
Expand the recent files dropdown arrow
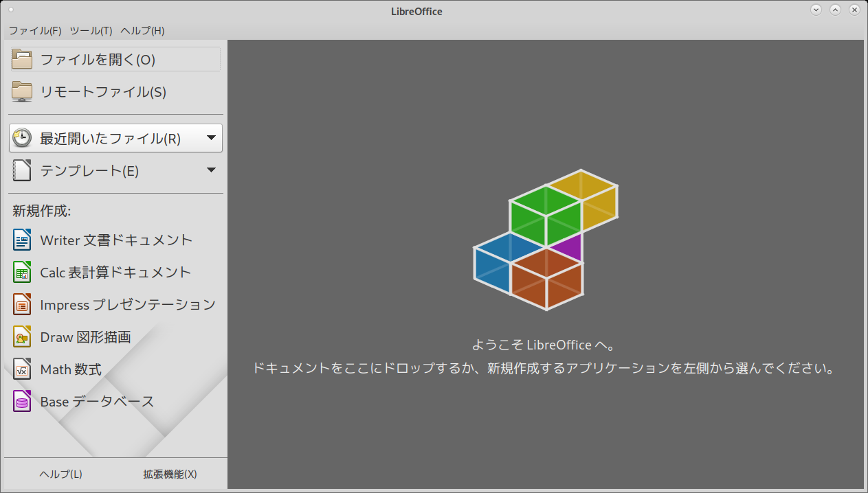pyautogui.click(x=212, y=138)
